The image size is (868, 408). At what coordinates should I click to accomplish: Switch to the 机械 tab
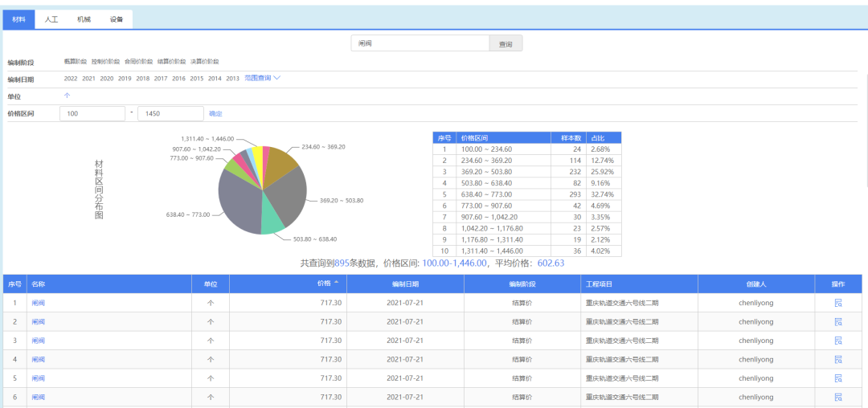point(84,19)
